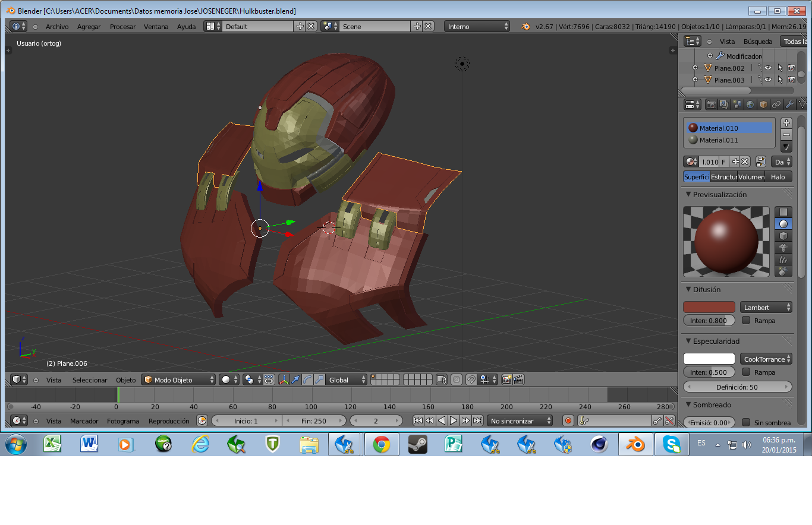Click the scale manipulator icon
The height and width of the screenshot is (525, 812).
(319, 379)
